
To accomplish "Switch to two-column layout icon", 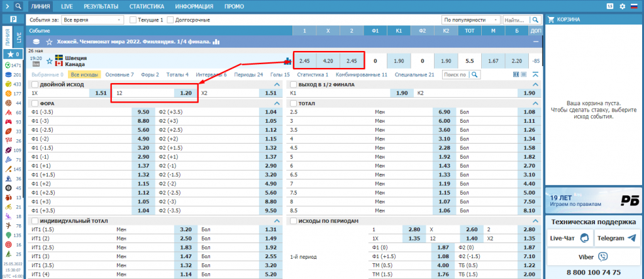I will click(516, 74).
